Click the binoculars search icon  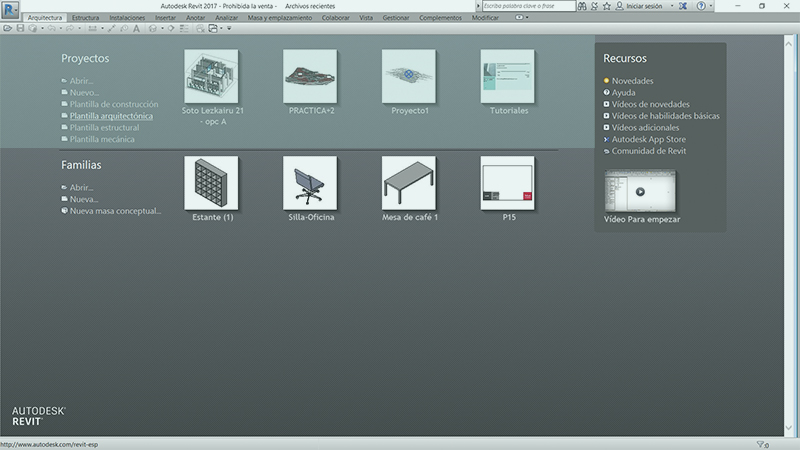pyautogui.click(x=582, y=6)
